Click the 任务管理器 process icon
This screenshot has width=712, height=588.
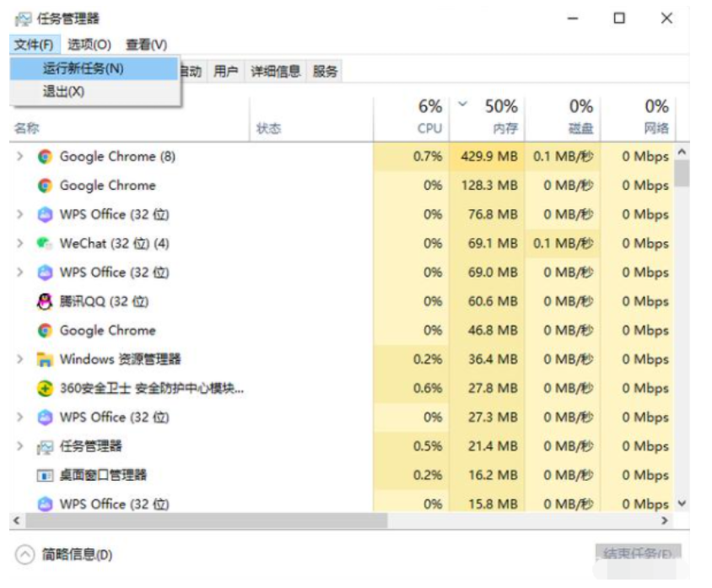[45, 447]
